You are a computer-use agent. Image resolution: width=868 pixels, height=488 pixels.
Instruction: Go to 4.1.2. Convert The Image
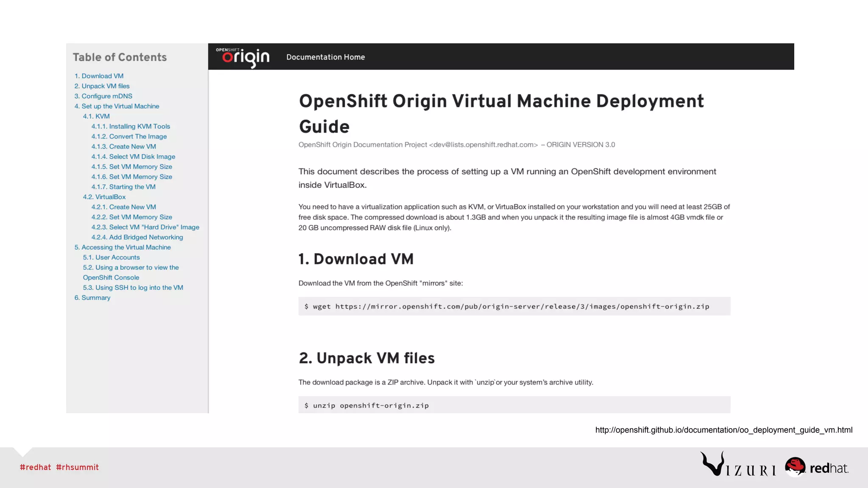pos(129,136)
